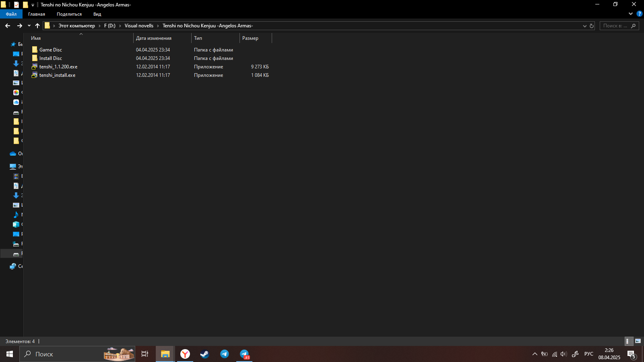Switch input language via РУС indicator
The height and width of the screenshot is (362, 644).
click(x=589, y=354)
